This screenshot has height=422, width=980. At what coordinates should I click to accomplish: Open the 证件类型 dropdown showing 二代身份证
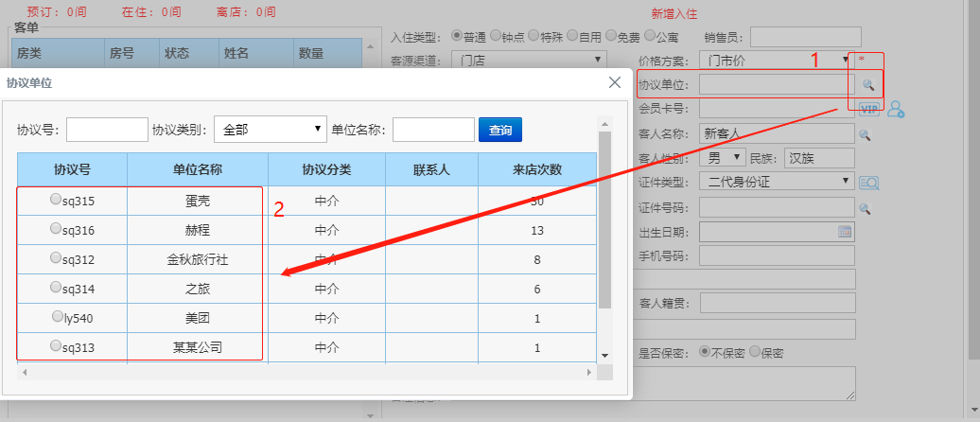tap(777, 182)
